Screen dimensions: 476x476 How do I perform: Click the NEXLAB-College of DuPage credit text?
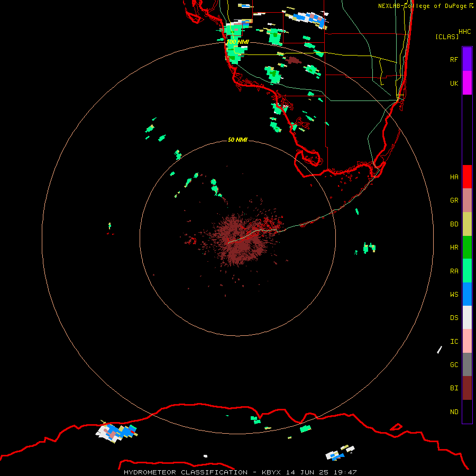pos(423,6)
